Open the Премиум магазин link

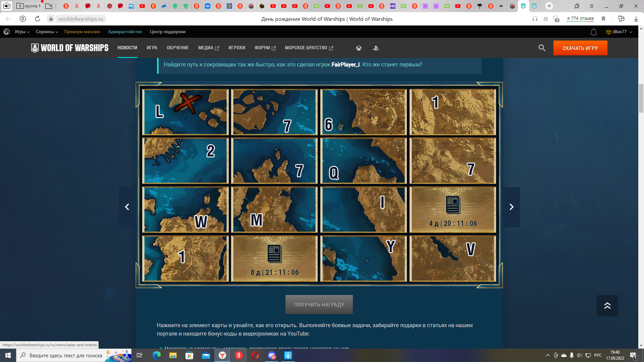click(82, 32)
